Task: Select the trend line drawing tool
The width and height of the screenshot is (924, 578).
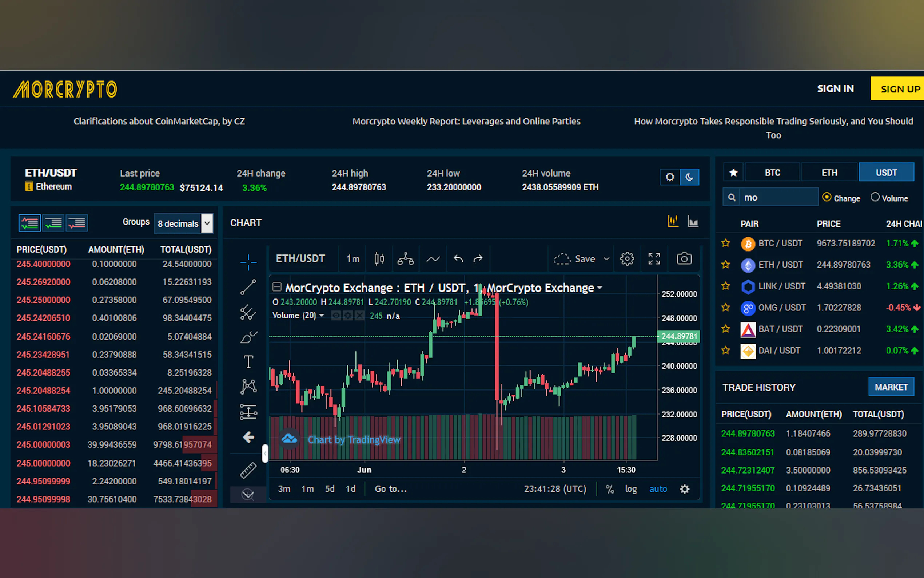Action: 248,287
